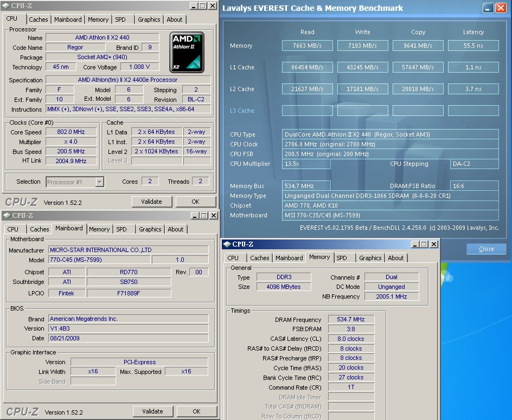Screen dimensions: 512x420
Task: Open SPD tab in Memory CPU-Z window
Action: point(342,258)
